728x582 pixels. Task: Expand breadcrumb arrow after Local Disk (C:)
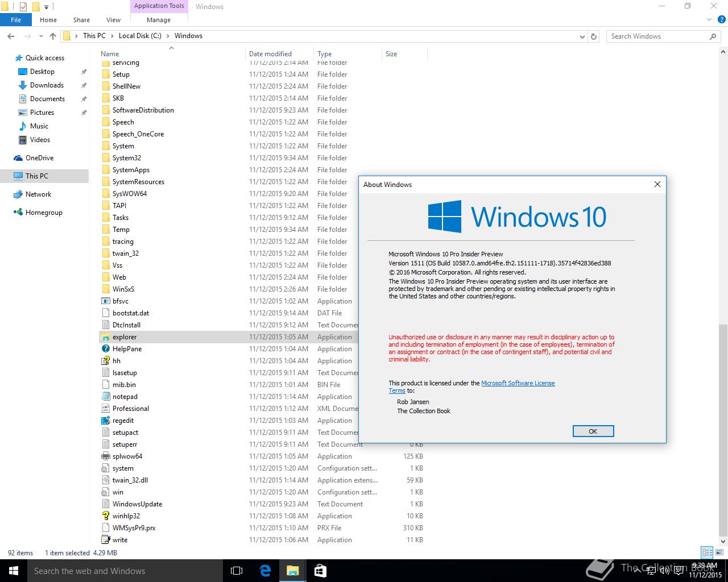click(x=168, y=36)
